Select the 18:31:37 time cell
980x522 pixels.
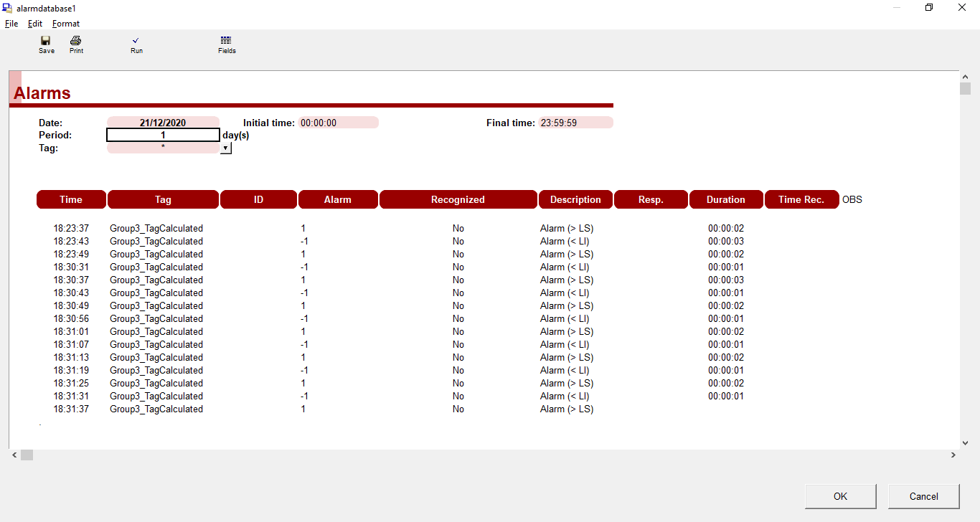pyautogui.click(x=71, y=409)
